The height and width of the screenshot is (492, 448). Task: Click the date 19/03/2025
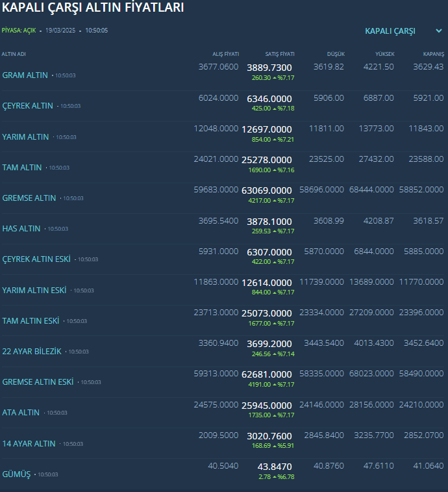tap(60, 31)
